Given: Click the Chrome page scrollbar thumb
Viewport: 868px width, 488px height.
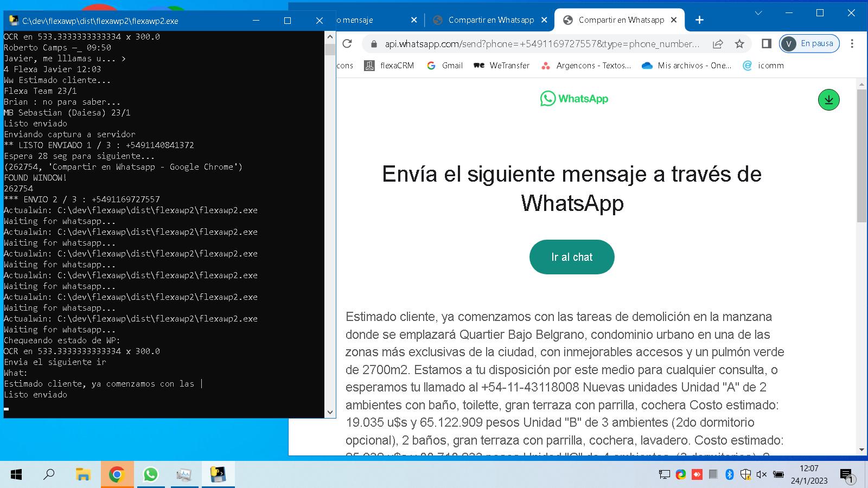Looking at the screenshot, I should pos(861,155).
